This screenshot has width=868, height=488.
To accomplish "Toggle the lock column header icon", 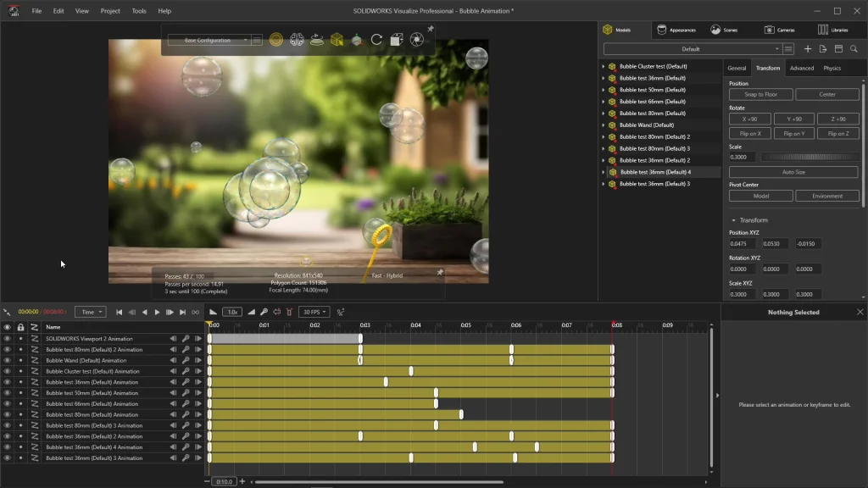I will pyautogui.click(x=20, y=327).
